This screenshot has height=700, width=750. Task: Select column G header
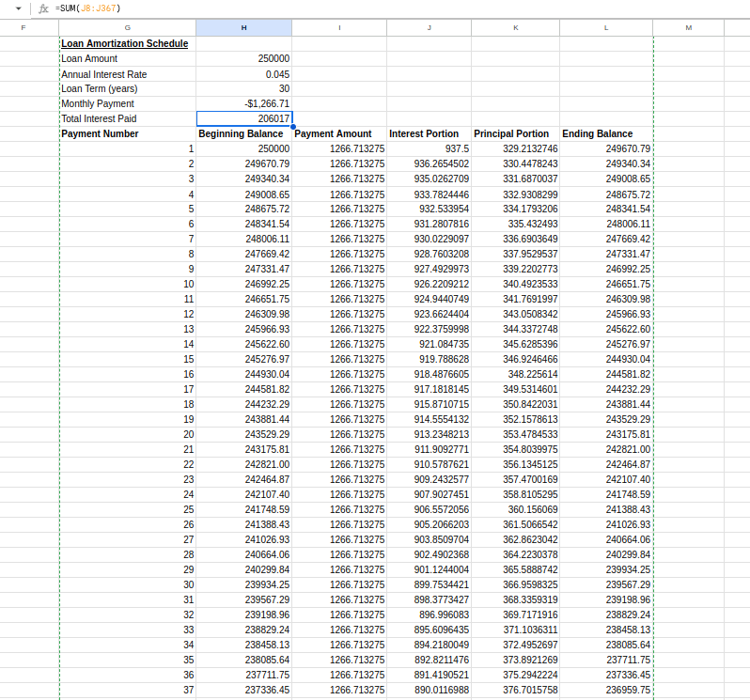128,27
